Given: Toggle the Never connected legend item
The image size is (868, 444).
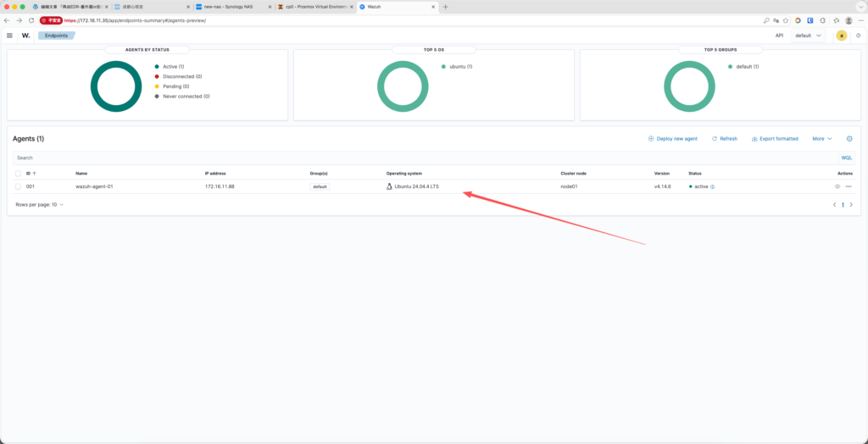Looking at the screenshot, I should click(x=182, y=97).
